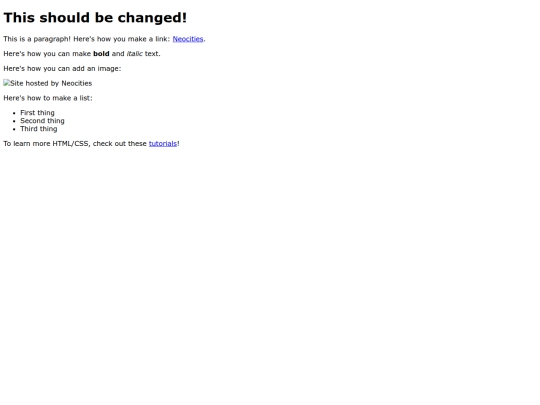Click 'Here's how you make a link:' text
This screenshot has width=540, height=405.
point(122,39)
